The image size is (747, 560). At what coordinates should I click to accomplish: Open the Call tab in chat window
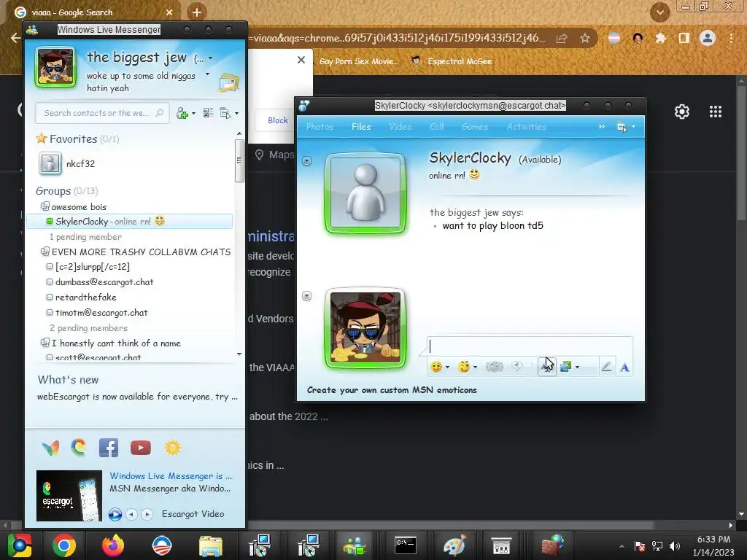tap(436, 127)
